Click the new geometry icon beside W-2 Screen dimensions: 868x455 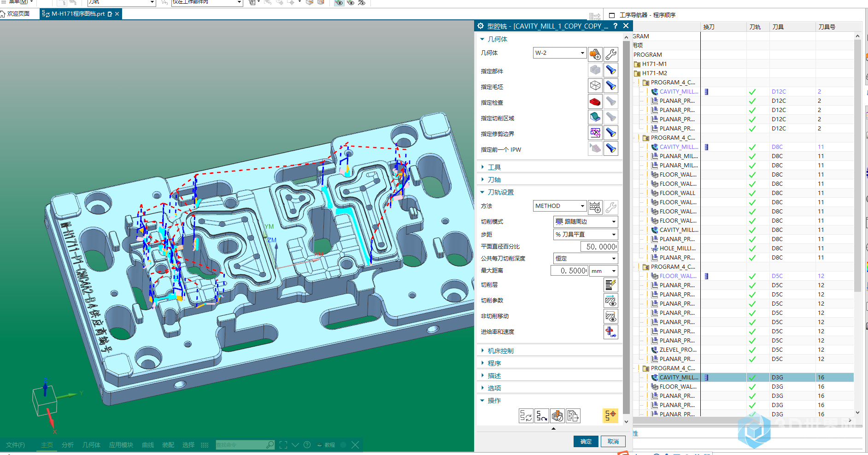595,54
